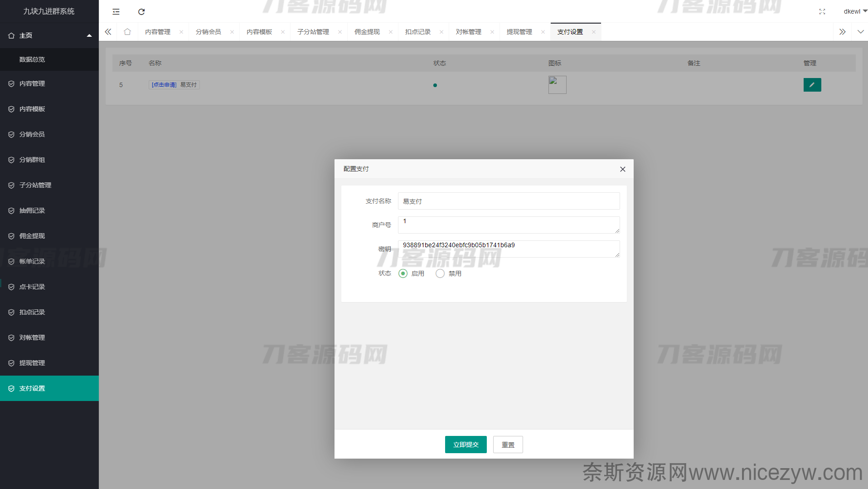The width and height of the screenshot is (868, 489).
Task: Go to the home tab icon
Action: pyautogui.click(x=127, y=32)
